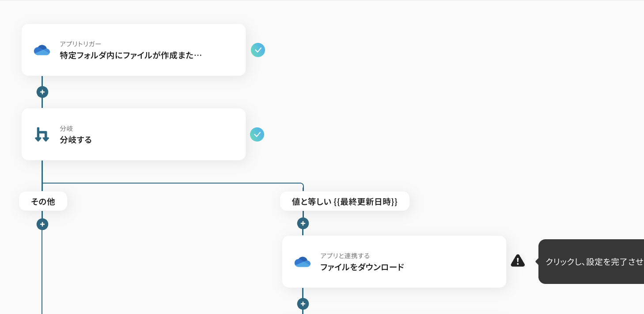Click the 分岐 label on the branch card

click(x=66, y=129)
